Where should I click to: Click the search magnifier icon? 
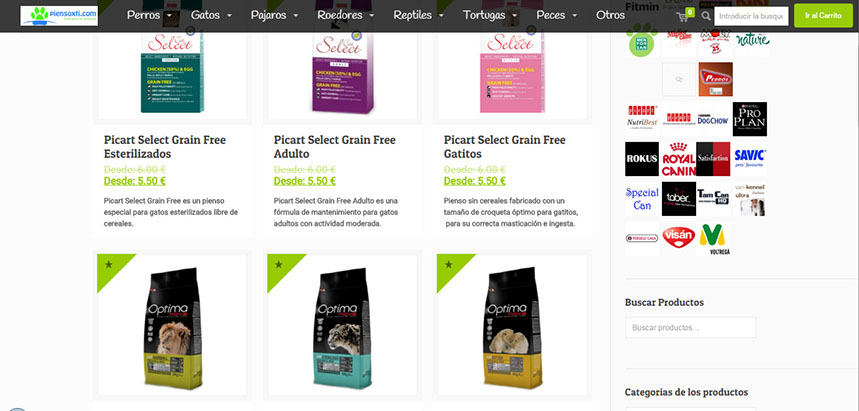706,16
